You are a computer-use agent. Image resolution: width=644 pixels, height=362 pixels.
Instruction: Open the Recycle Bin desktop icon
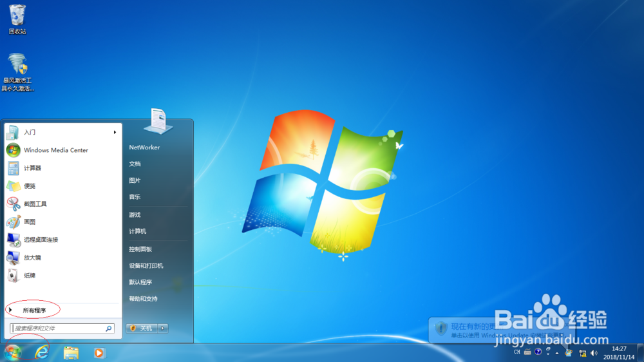pos(17,19)
